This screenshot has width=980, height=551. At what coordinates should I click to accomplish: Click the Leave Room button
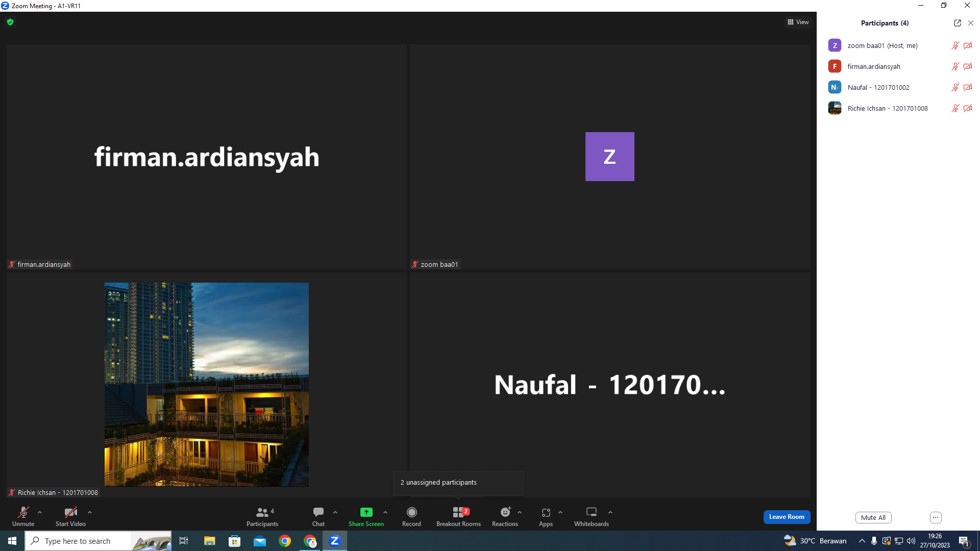[787, 517]
